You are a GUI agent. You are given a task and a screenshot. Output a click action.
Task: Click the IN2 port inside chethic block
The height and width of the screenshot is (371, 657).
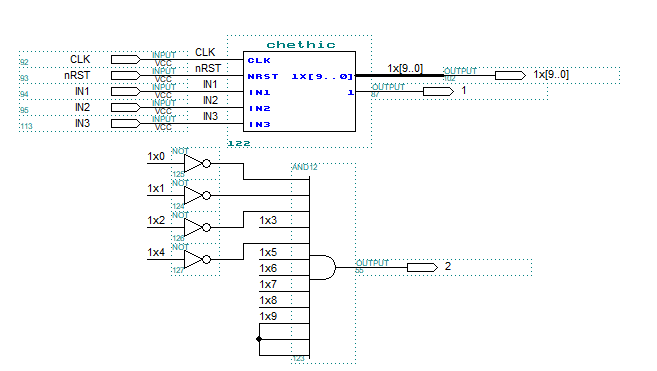click(259, 108)
